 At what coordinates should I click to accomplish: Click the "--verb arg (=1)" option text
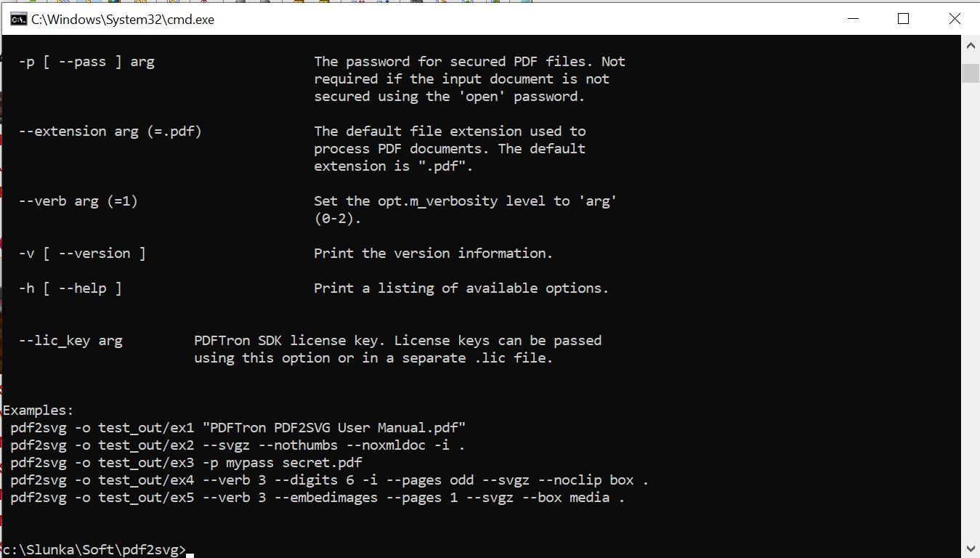click(78, 201)
